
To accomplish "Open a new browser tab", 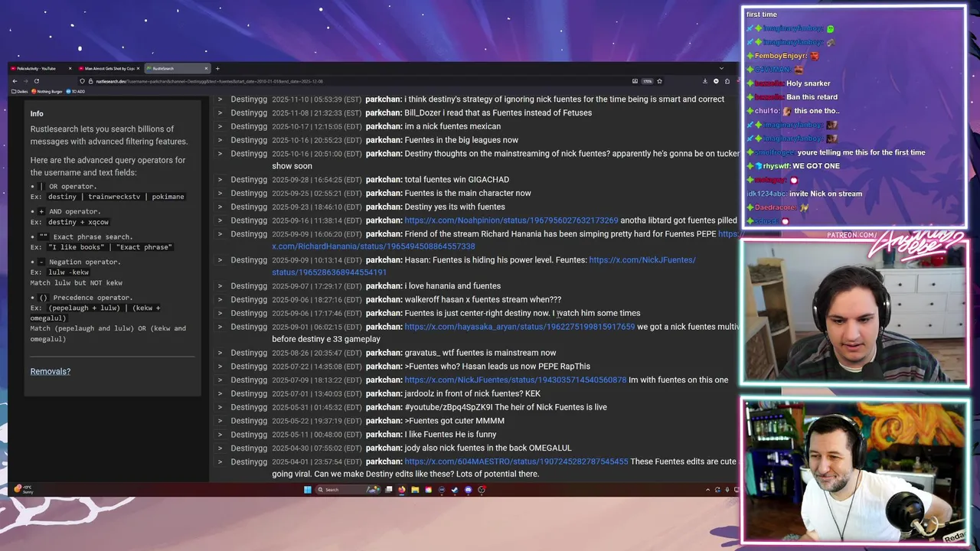I will point(217,69).
